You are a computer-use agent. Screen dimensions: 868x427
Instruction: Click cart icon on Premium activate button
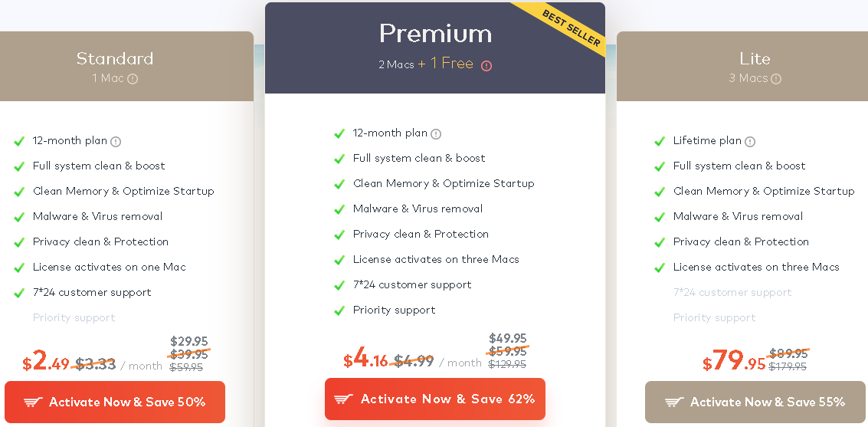(x=344, y=399)
